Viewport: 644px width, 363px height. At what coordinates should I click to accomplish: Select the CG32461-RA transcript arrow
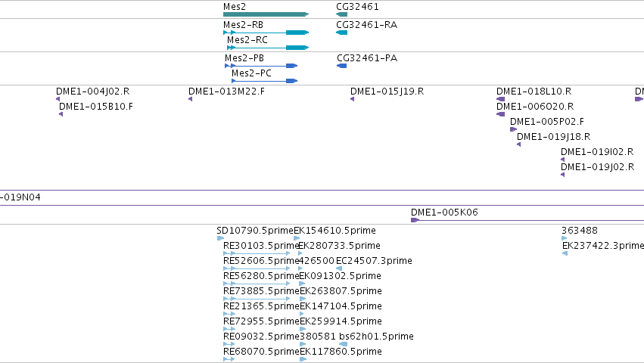click(342, 33)
